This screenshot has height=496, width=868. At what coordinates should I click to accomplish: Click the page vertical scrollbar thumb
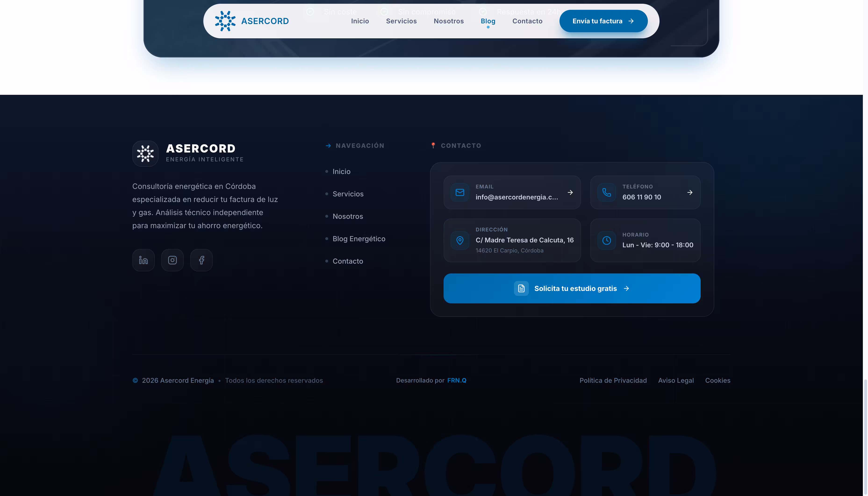(865, 437)
